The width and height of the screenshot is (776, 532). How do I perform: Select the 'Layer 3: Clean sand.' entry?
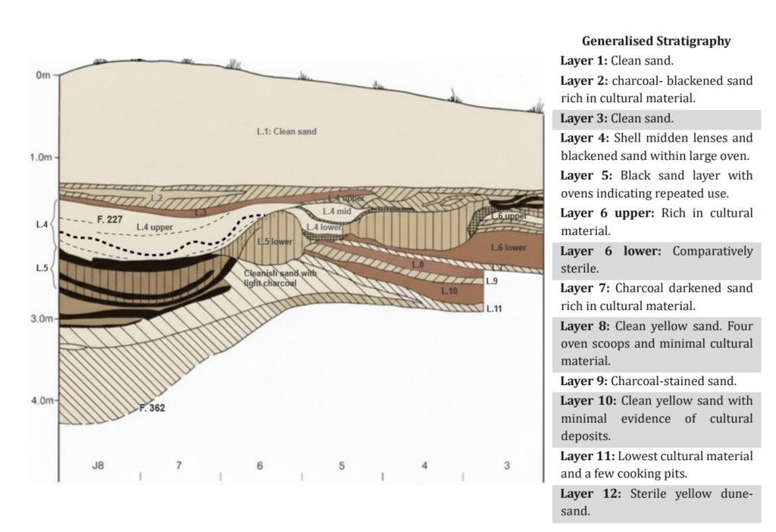[656, 119]
